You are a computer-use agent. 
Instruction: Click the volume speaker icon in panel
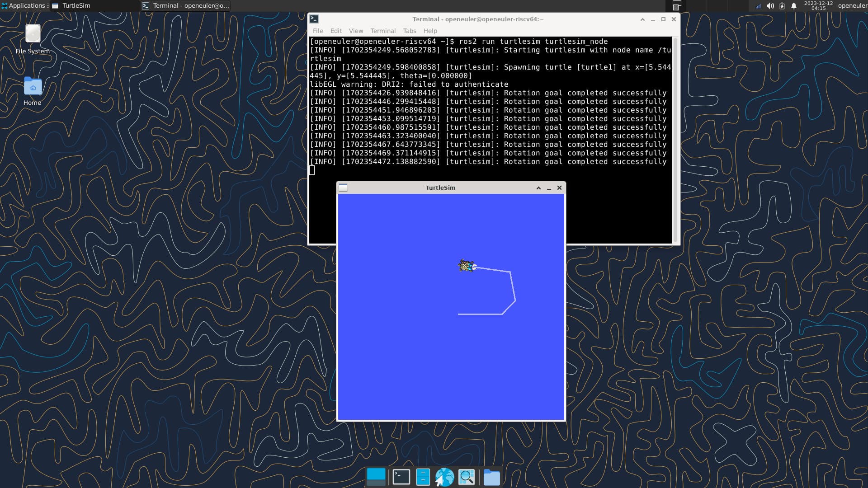click(770, 6)
